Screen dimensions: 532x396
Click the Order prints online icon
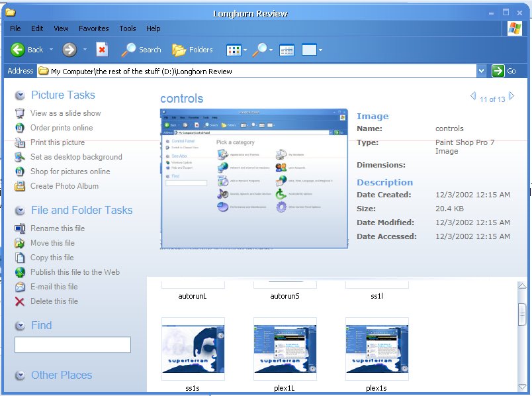coord(20,128)
